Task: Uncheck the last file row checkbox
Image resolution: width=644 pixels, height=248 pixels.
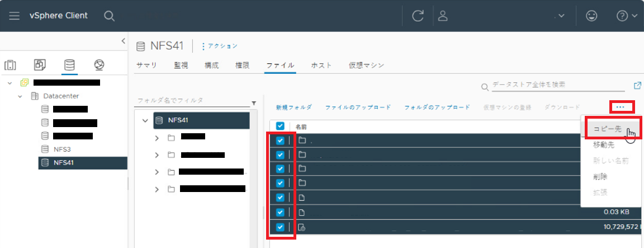Action: [x=281, y=227]
